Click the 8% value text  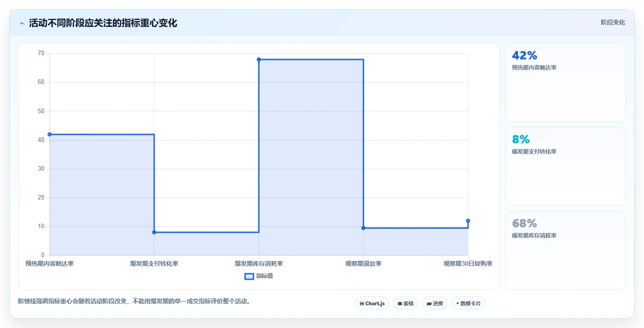coord(521,140)
